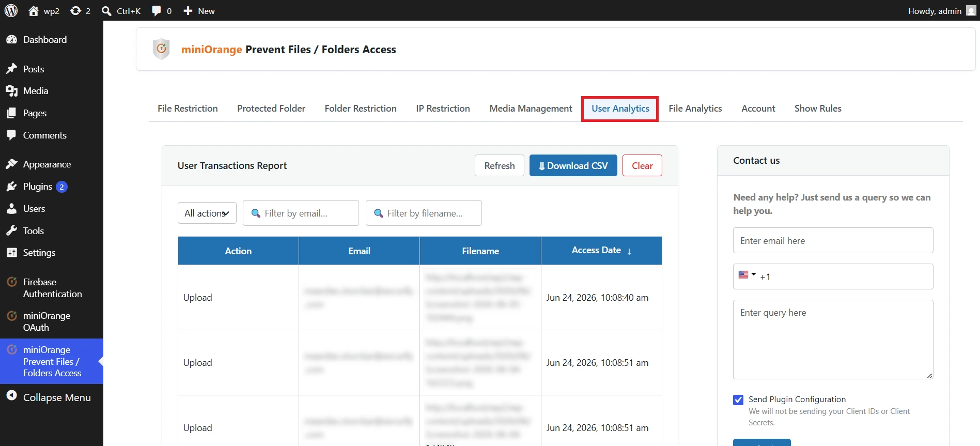Viewport: 980px width, 446px height.
Task: Open the IP Restriction tab
Action: [443, 109]
